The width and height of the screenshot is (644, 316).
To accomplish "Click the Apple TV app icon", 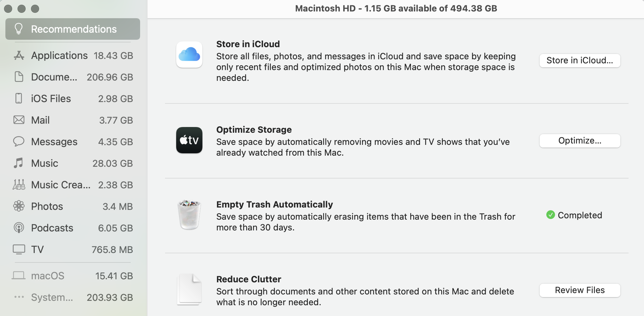I will [x=189, y=140].
